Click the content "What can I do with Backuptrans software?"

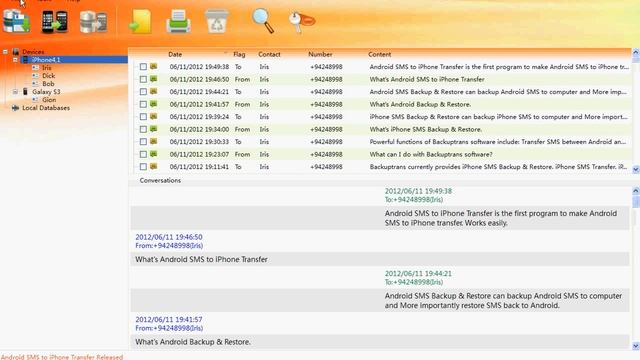coord(431,154)
